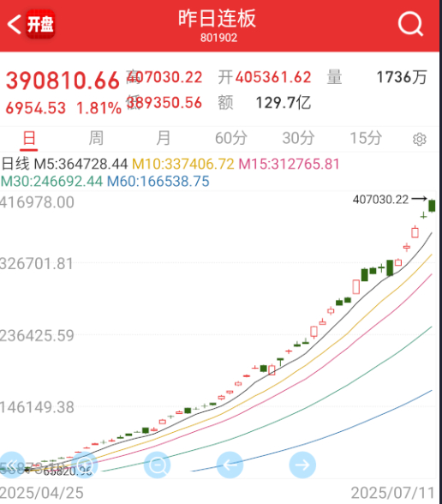Go back using the left chevron arrow
This screenshot has height=504, width=442.
tap(15, 24)
